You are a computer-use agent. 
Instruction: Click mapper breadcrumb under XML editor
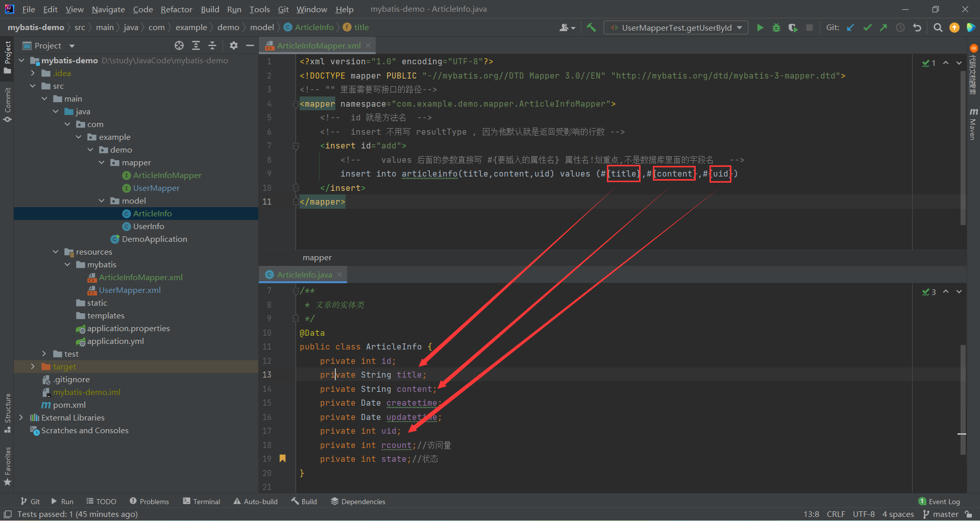coord(317,258)
